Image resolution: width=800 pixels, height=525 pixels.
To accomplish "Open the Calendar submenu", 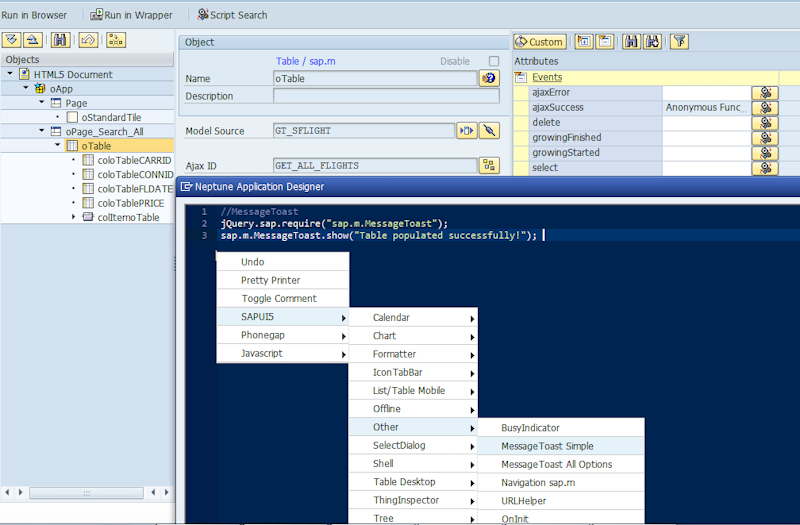I will (413, 318).
